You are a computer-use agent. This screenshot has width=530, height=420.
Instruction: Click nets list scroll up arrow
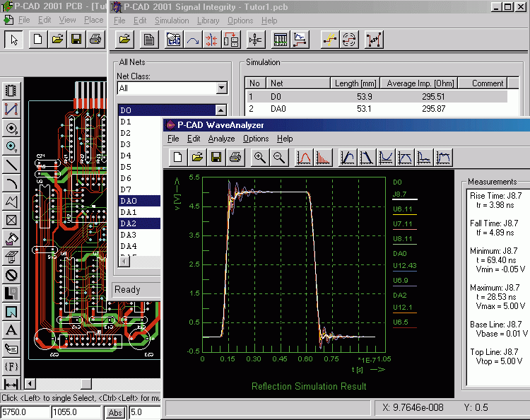pyautogui.click(x=220, y=110)
